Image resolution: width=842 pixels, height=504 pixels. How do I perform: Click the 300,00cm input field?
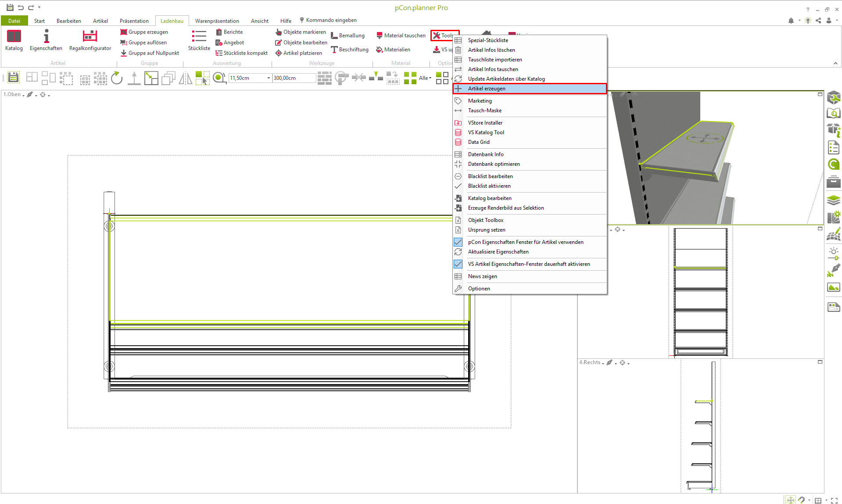[x=293, y=78]
